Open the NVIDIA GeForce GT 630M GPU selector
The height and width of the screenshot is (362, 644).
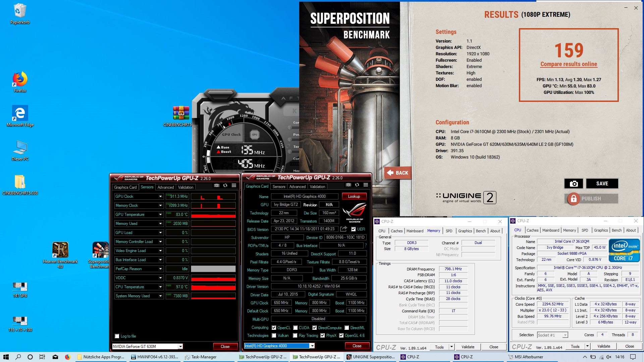tap(148, 346)
